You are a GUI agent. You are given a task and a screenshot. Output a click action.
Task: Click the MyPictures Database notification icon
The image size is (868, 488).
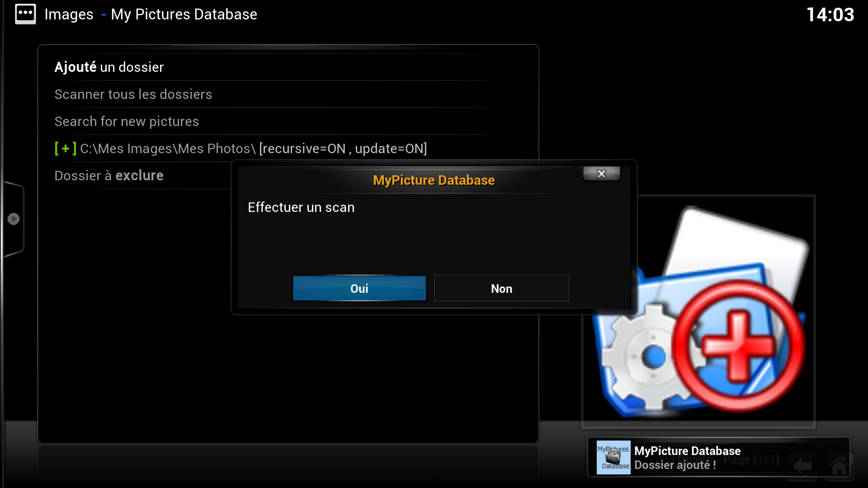click(613, 457)
